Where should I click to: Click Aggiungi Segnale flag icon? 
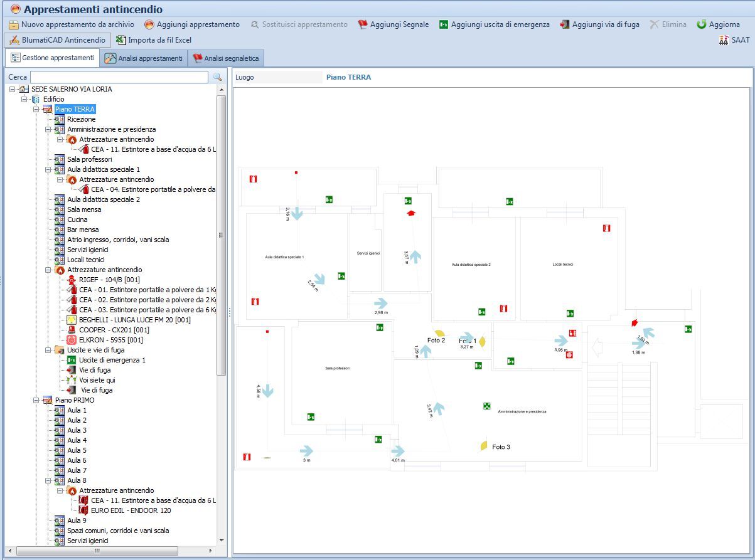click(x=363, y=24)
